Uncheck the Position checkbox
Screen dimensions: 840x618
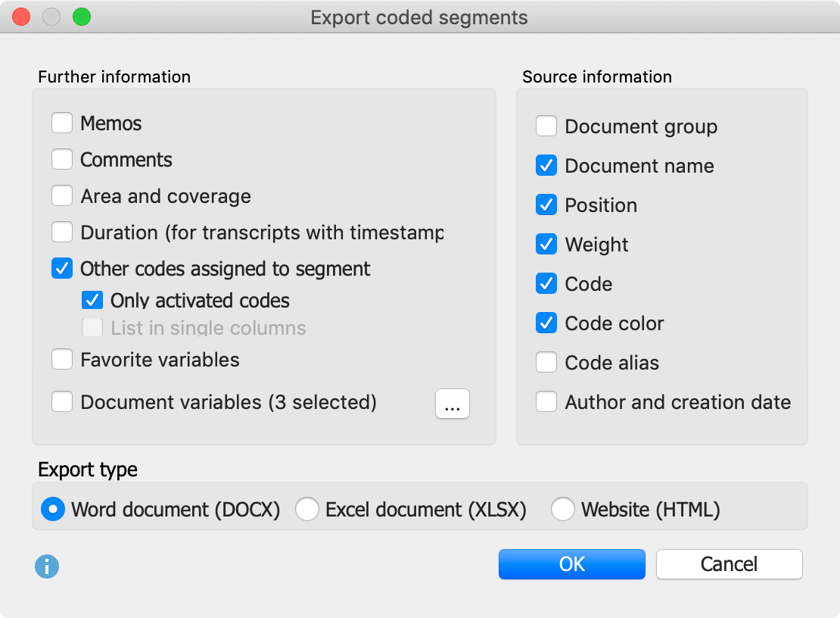pyautogui.click(x=546, y=204)
